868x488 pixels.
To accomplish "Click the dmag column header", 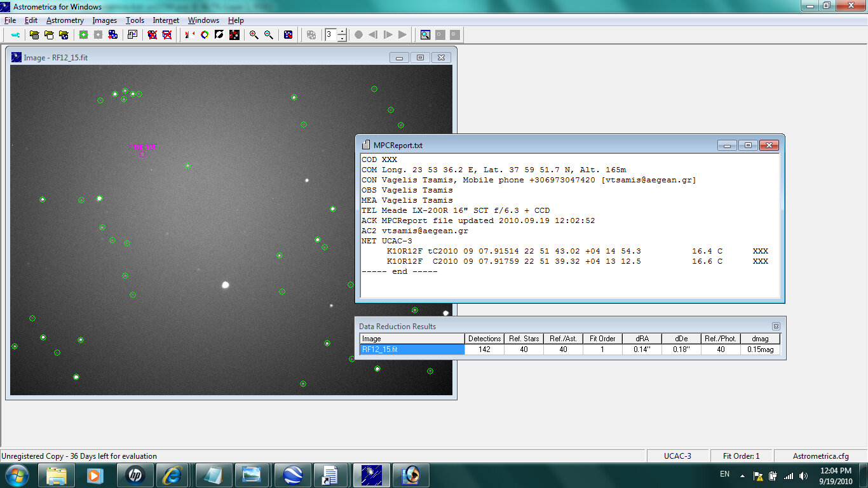I will click(x=760, y=339).
